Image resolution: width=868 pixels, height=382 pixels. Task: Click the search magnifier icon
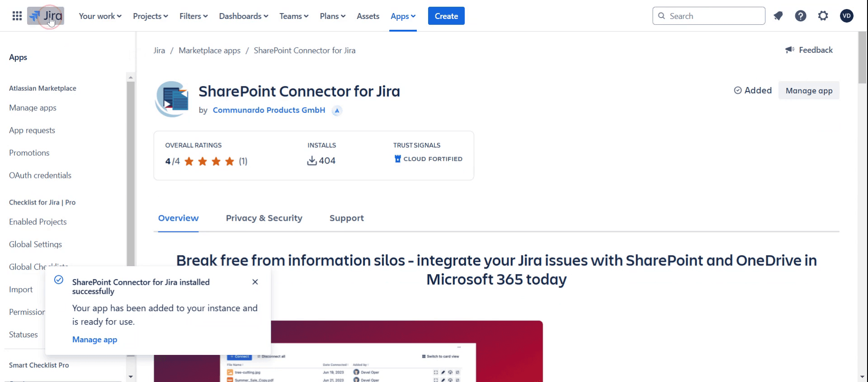(x=662, y=16)
